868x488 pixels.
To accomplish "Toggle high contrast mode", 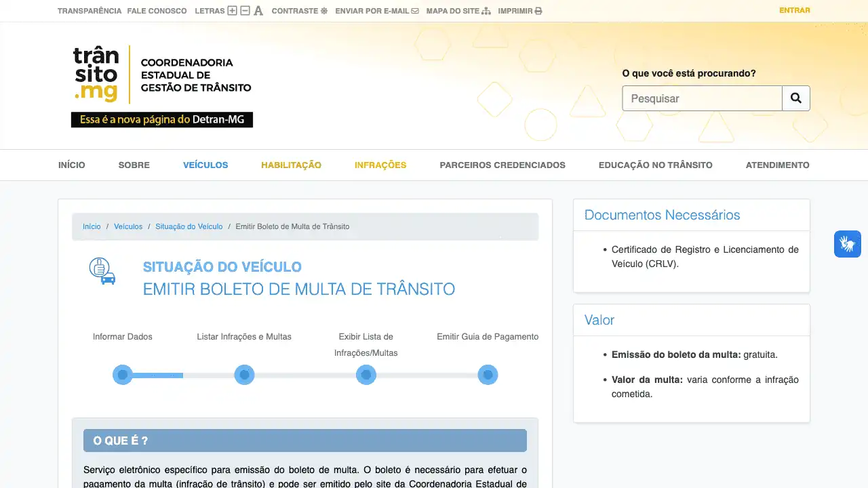I will (x=299, y=11).
